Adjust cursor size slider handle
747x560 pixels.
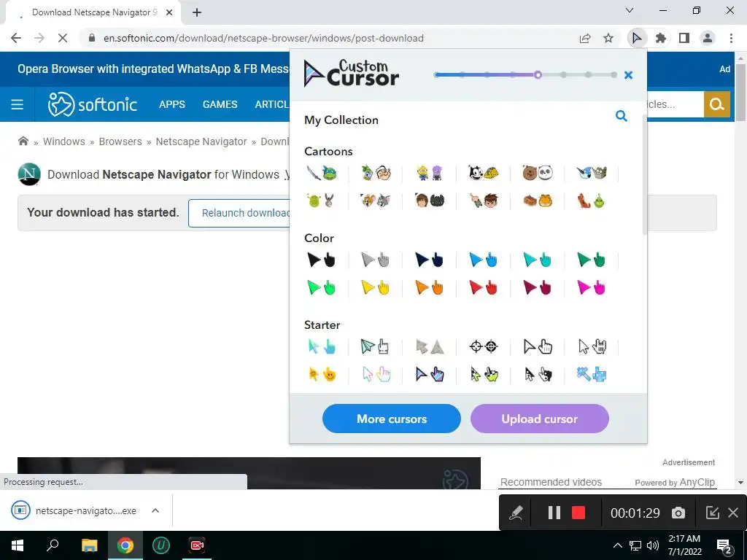click(x=538, y=75)
